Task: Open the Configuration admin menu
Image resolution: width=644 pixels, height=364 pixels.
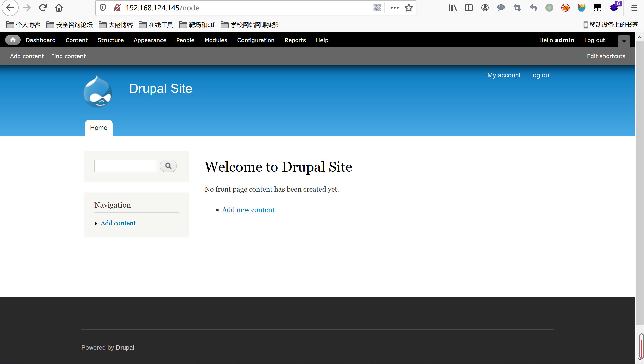Action: (256, 40)
